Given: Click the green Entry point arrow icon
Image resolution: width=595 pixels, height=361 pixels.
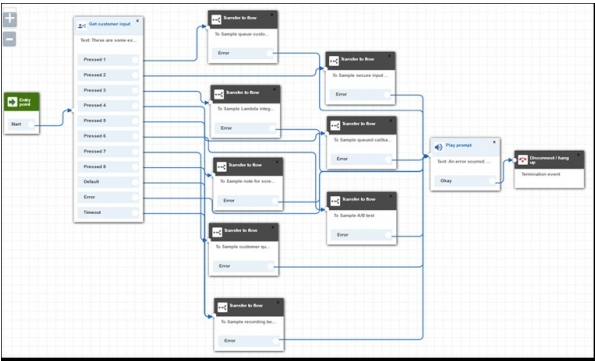Looking at the screenshot, I should click(12, 102).
